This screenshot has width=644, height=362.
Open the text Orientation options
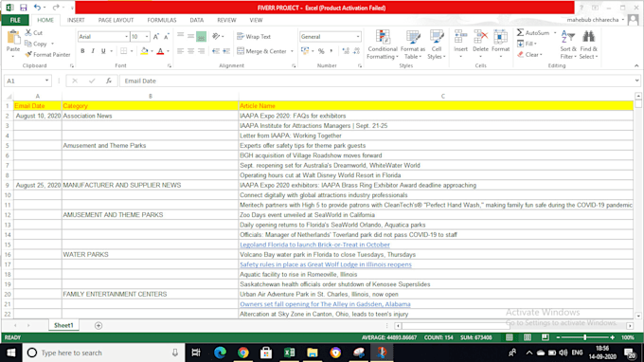(217, 37)
